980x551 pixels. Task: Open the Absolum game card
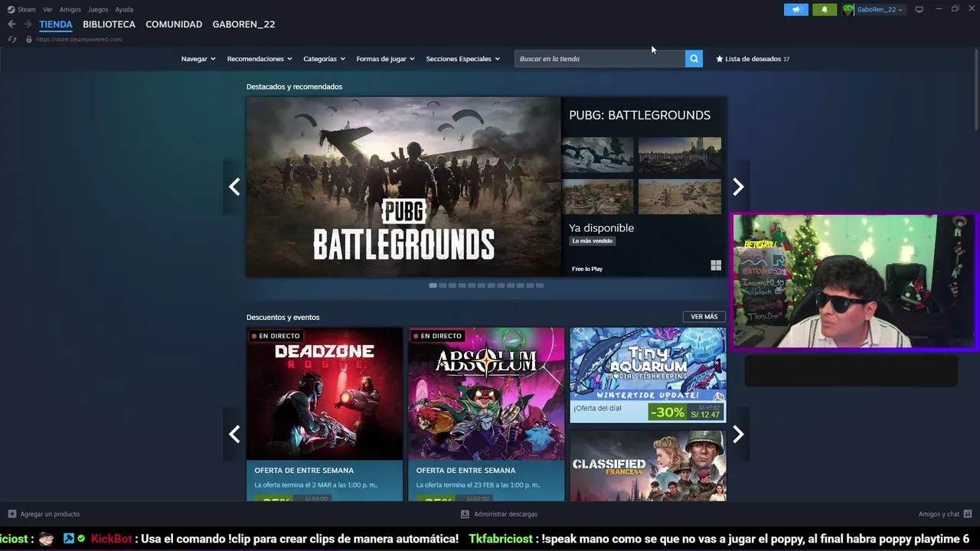(486, 414)
